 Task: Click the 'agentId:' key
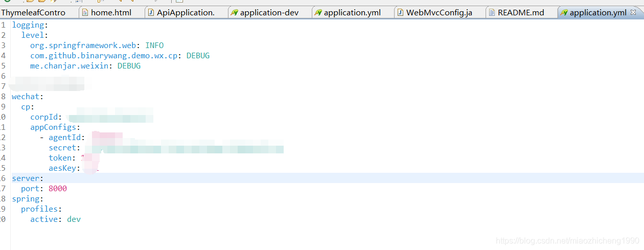[x=67, y=138]
